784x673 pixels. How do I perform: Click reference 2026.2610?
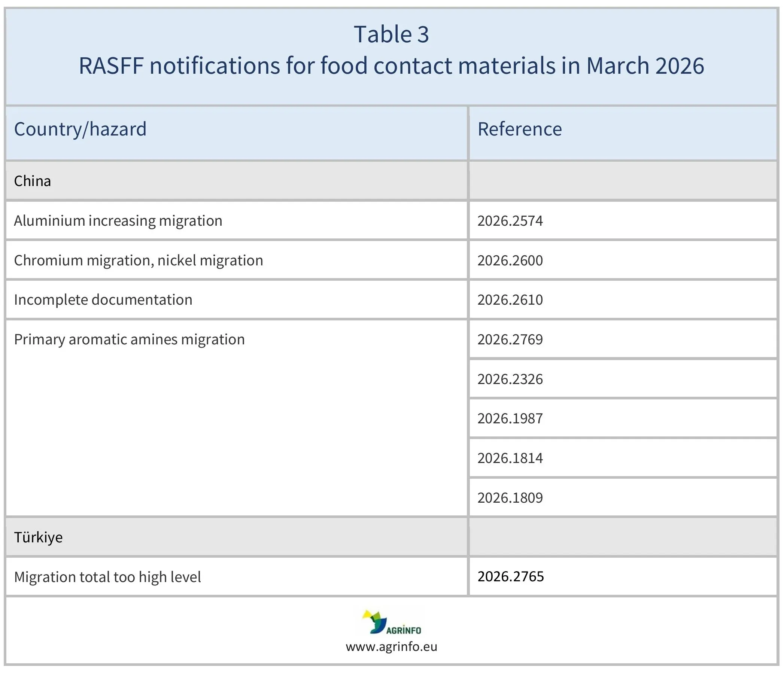(x=510, y=299)
